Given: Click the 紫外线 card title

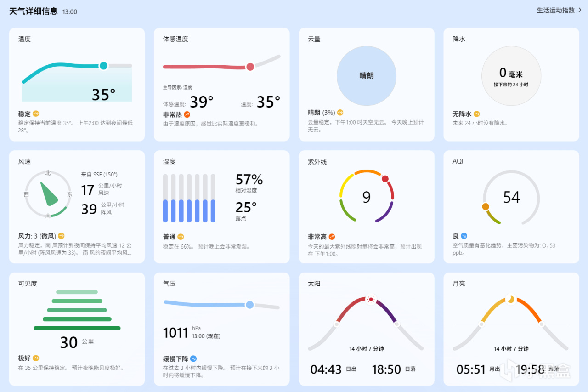Looking at the screenshot, I should pos(317,162).
